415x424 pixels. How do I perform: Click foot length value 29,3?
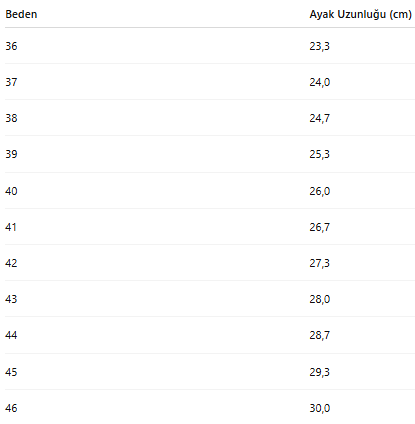click(319, 372)
